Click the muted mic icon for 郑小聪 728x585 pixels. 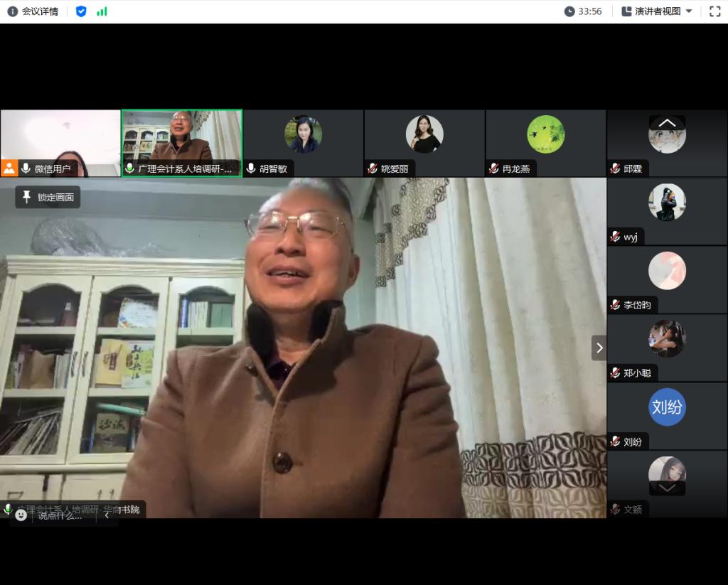click(615, 372)
